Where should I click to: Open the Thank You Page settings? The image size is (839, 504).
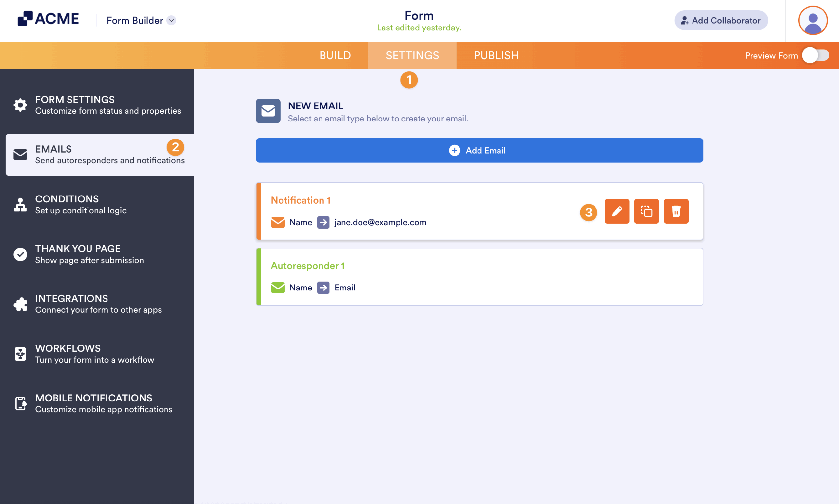tap(89, 254)
